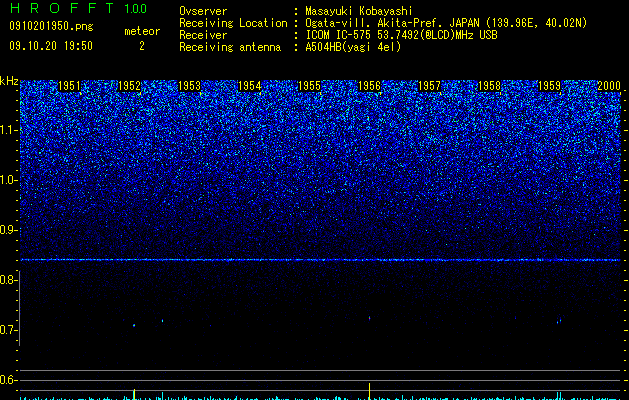Click the 0910201950.png filename text
The height and width of the screenshot is (400, 629).
(x=51, y=26)
